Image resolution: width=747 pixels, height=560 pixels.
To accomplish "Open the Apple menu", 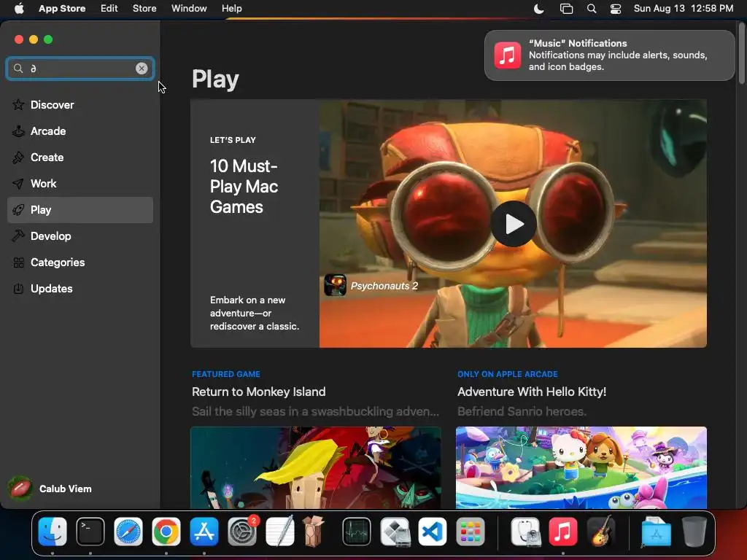I will coord(19,9).
